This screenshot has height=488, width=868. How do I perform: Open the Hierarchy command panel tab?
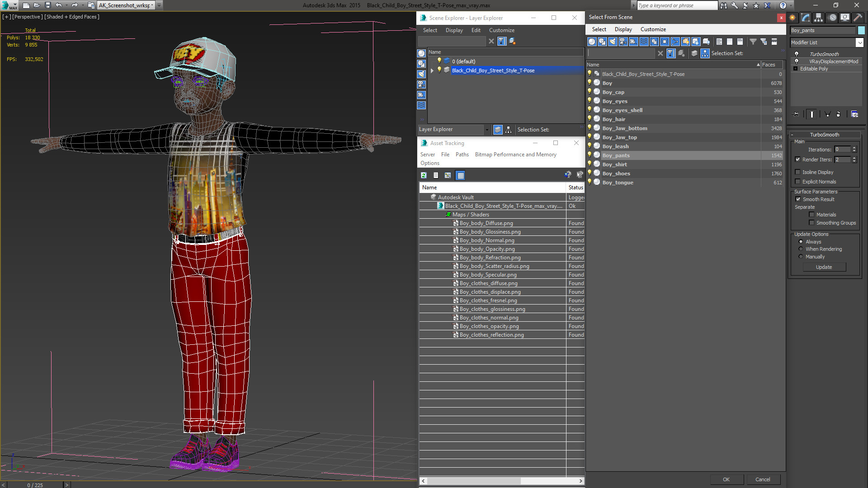pos(818,18)
